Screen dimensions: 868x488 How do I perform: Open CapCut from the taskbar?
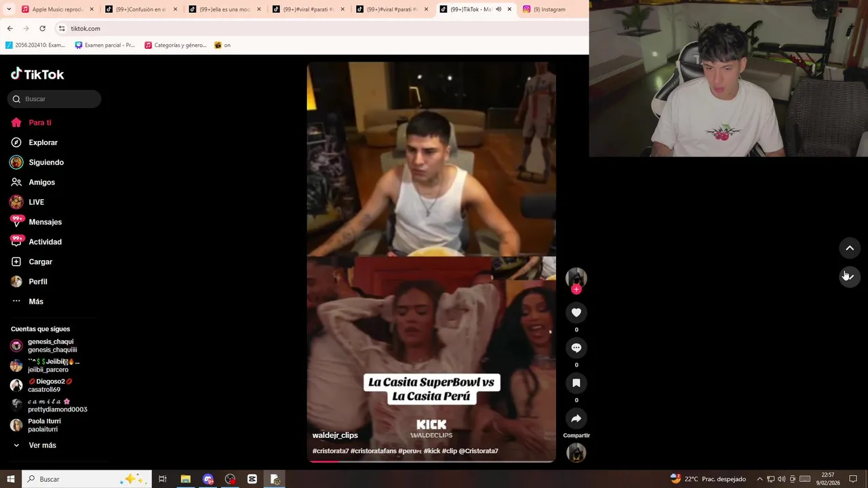tap(252, 479)
